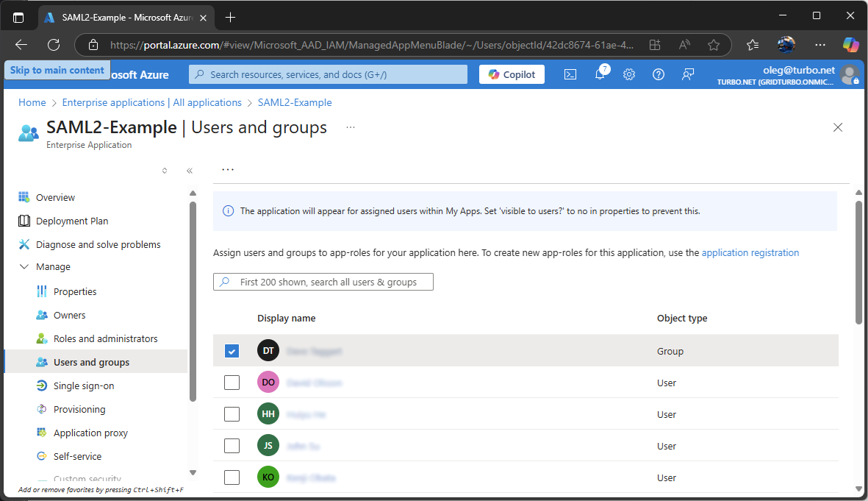The image size is (868, 501).
Task: Open the portal settings gear
Action: click(628, 74)
